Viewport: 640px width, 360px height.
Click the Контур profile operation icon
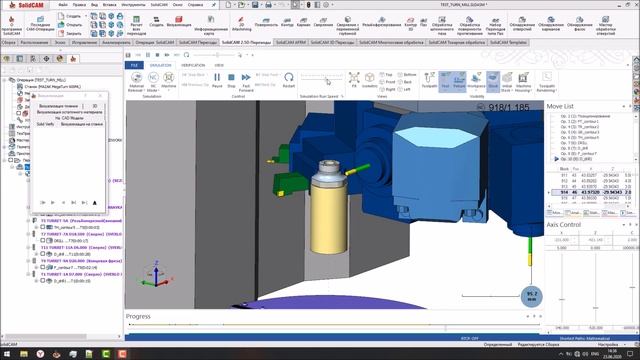[287, 22]
